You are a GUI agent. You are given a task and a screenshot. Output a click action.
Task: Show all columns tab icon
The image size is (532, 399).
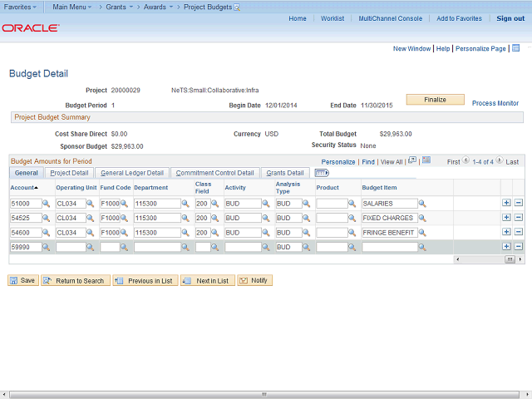click(322, 173)
